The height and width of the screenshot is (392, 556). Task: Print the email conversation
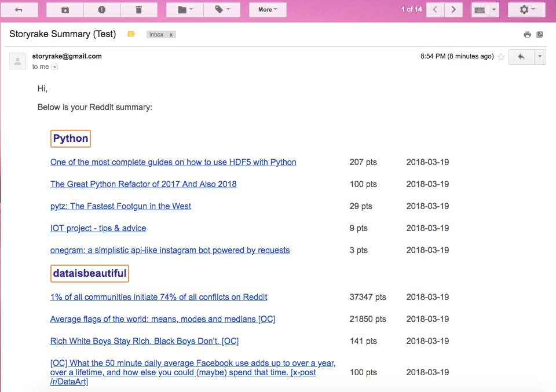pyautogui.click(x=527, y=34)
